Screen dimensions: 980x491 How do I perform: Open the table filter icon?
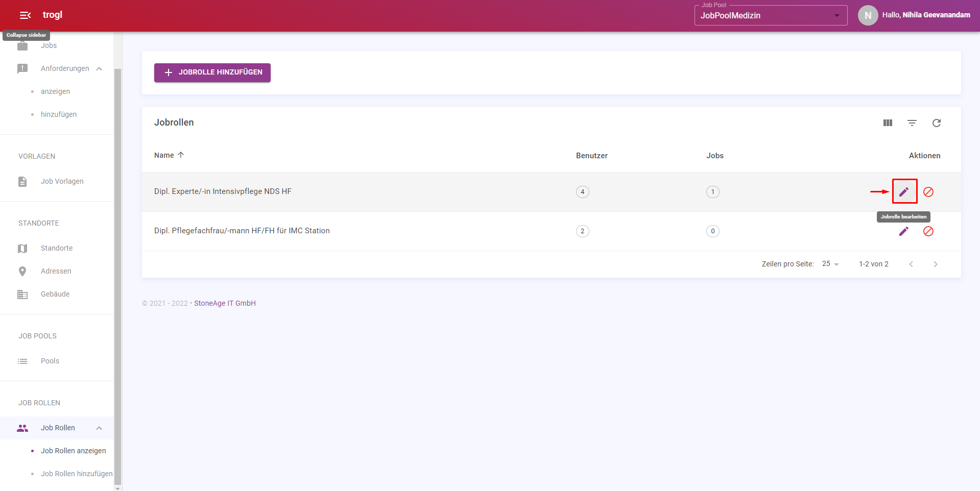912,123
